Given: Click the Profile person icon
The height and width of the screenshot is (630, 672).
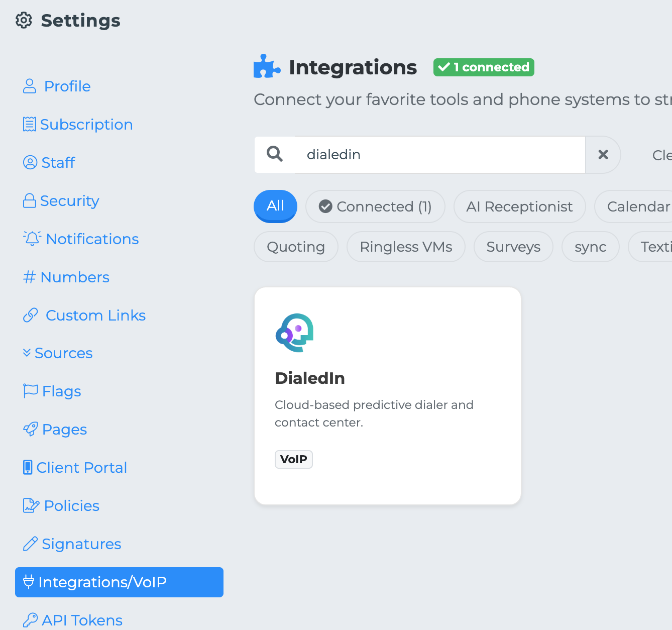Looking at the screenshot, I should pyautogui.click(x=30, y=86).
